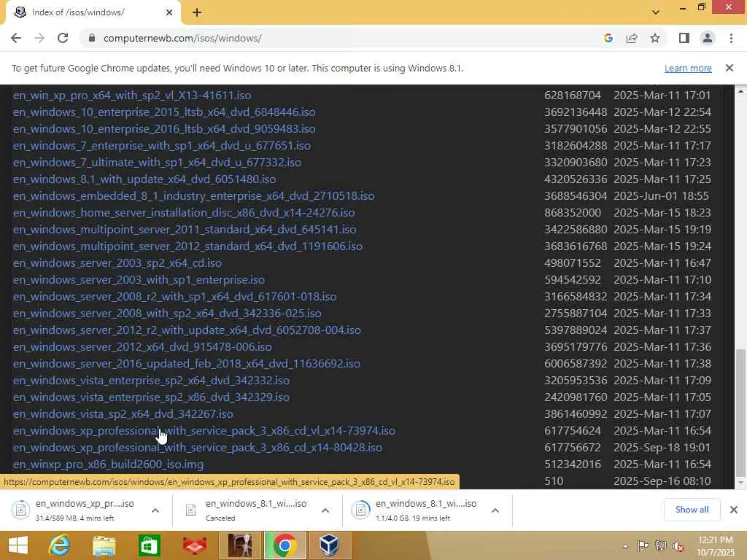Click the page vertical scrollbar thumb
This screenshot has height=560, width=747.
click(740, 413)
